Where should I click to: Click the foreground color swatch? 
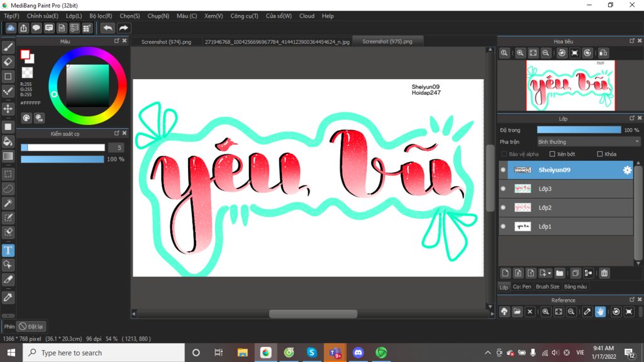pos(25,54)
